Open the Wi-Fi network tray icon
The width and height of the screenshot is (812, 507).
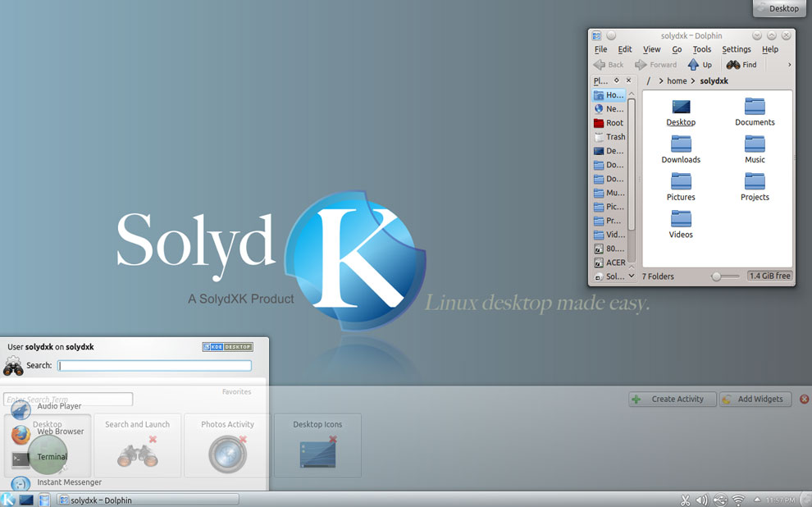(738, 500)
